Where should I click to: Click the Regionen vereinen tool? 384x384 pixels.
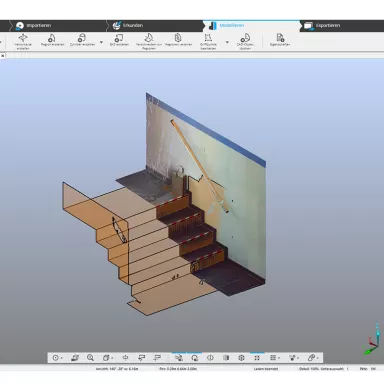(x=178, y=40)
